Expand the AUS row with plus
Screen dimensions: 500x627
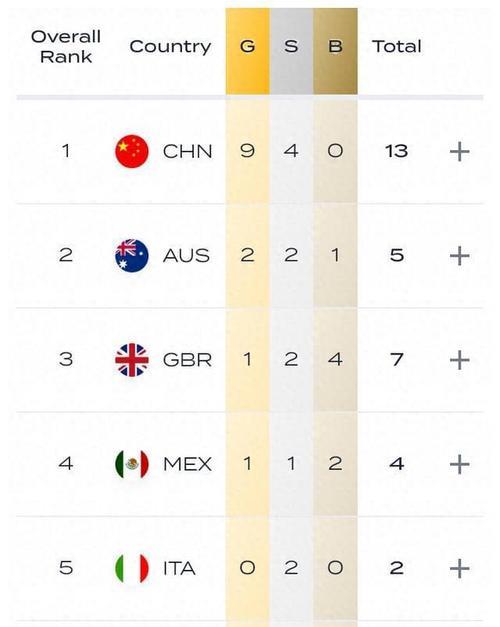460,256
